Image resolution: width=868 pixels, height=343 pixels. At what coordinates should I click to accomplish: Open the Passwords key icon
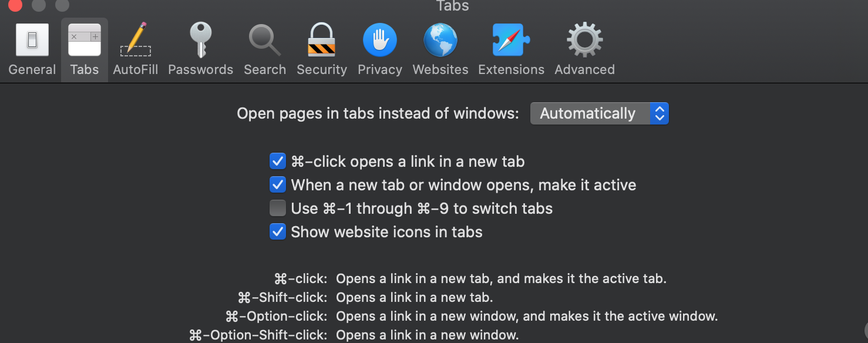coord(200,40)
